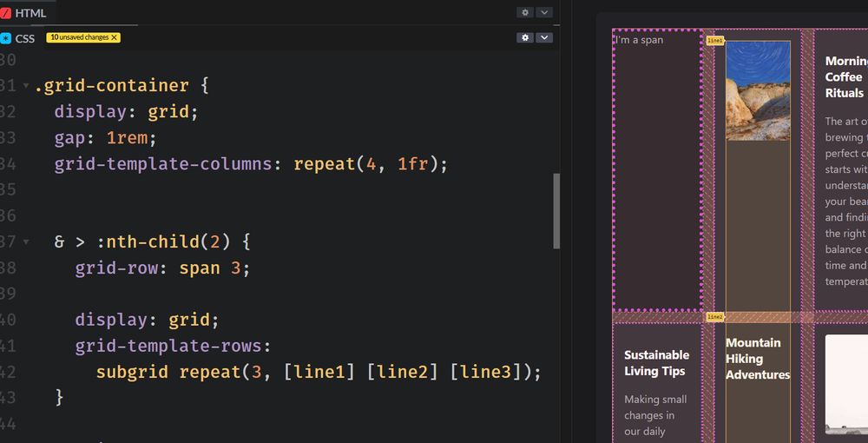The height and width of the screenshot is (443, 868).
Task: Click the 'grid-template-rows:' property line
Action: pos(173,346)
